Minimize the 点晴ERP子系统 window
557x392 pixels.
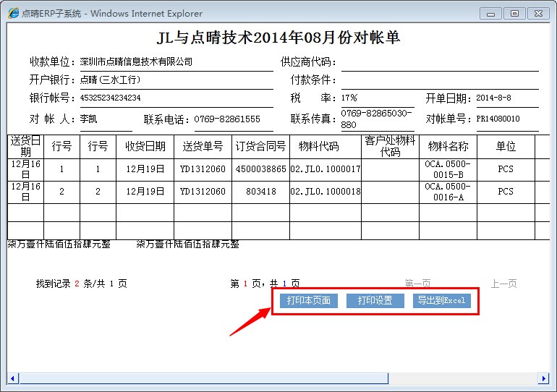tap(492, 13)
